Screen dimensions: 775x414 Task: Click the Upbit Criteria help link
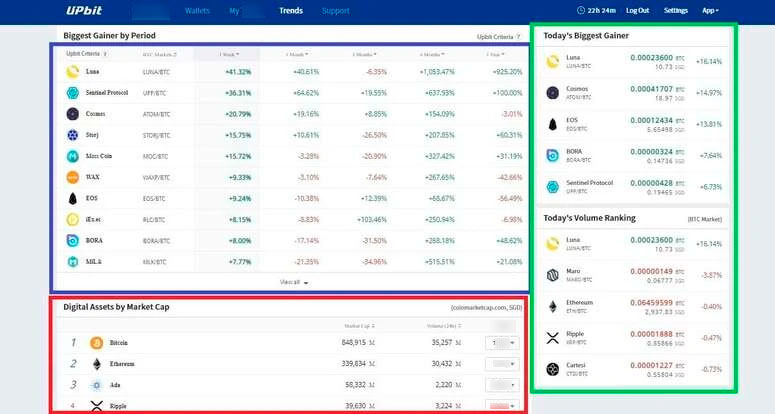tap(499, 36)
